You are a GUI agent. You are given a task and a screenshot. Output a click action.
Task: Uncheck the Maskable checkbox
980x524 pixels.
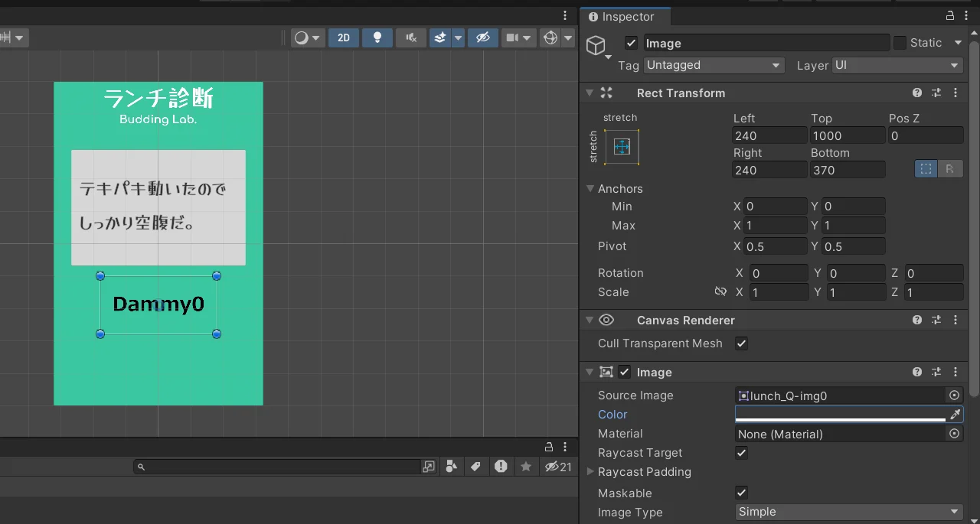pos(741,493)
